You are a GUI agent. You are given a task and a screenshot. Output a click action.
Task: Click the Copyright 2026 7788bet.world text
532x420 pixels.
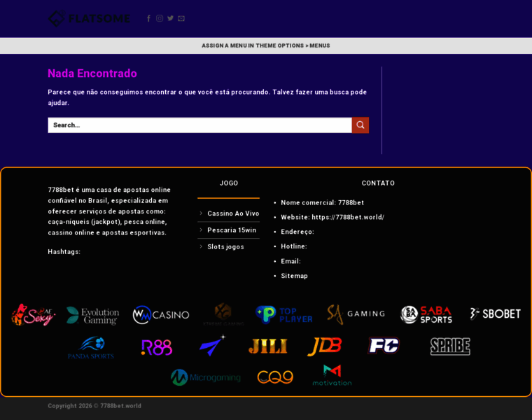click(94, 406)
